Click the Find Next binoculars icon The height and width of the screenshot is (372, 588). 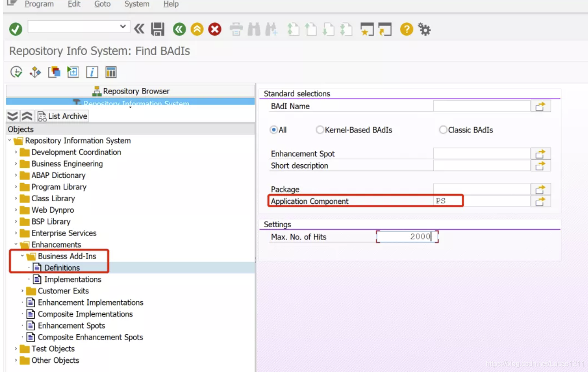tap(271, 29)
